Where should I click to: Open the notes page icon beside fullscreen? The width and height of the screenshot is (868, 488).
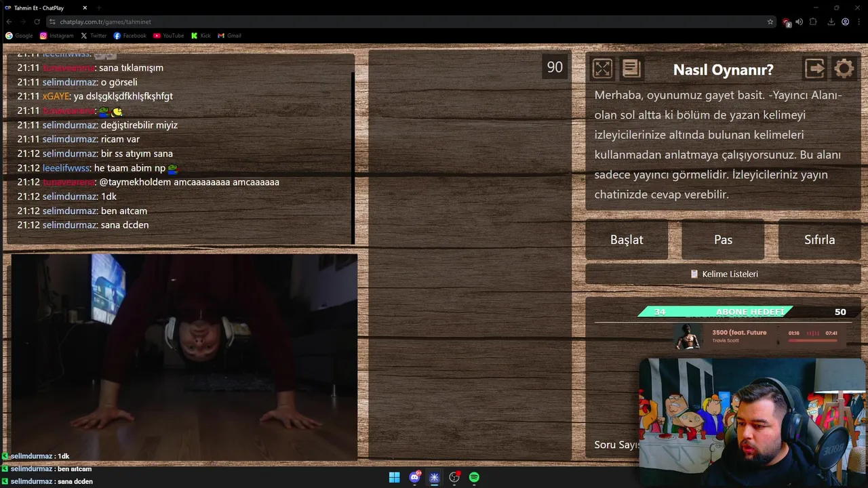coord(631,68)
